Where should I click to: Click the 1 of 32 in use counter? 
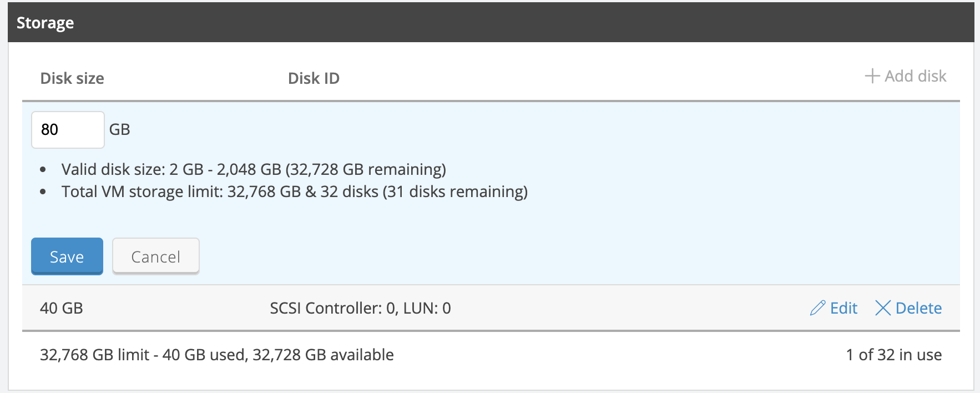point(894,355)
